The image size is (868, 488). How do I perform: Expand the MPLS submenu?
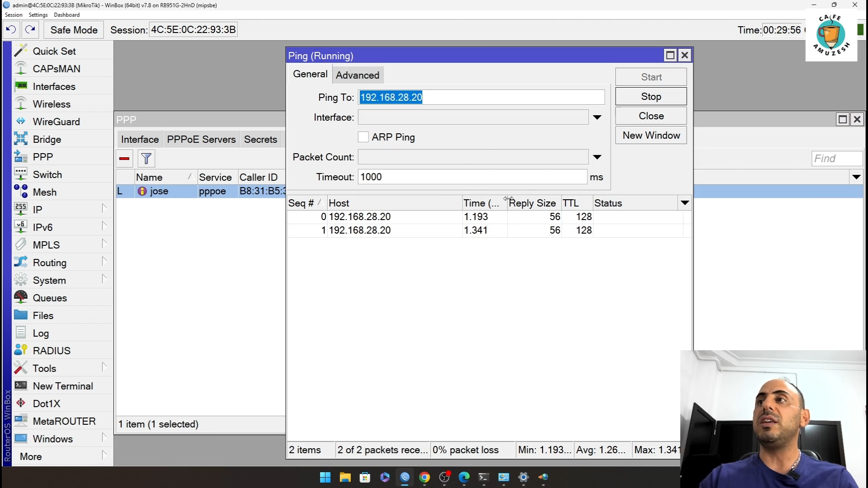click(63, 245)
